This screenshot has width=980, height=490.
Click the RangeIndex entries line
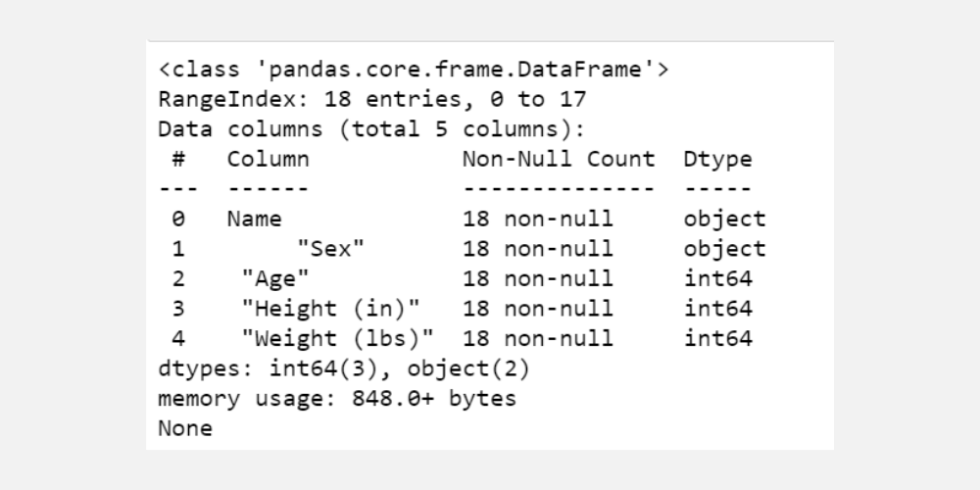coord(371,100)
